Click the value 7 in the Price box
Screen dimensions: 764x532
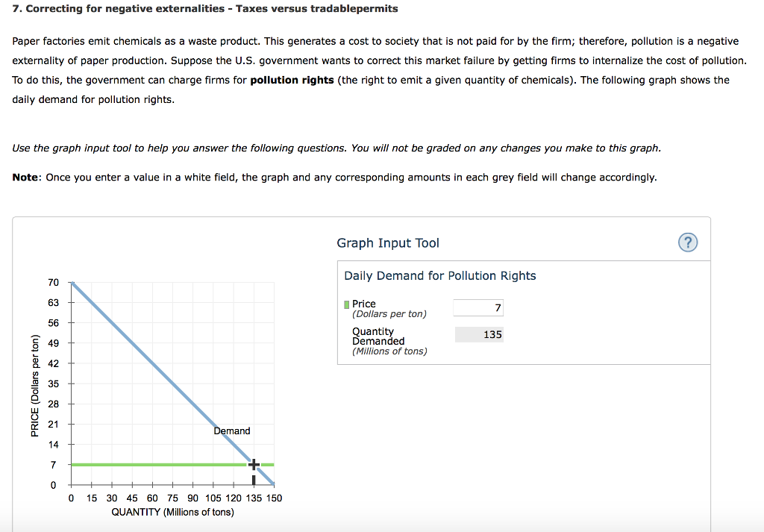point(498,307)
